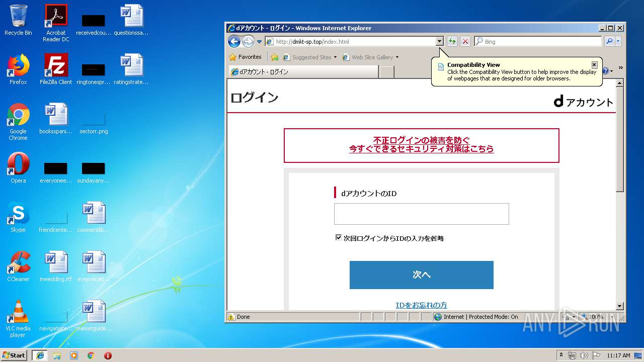Image resolution: width=644 pixels, height=362 pixels.
Task: Launch VLC media player shortcut
Action: click(x=18, y=319)
